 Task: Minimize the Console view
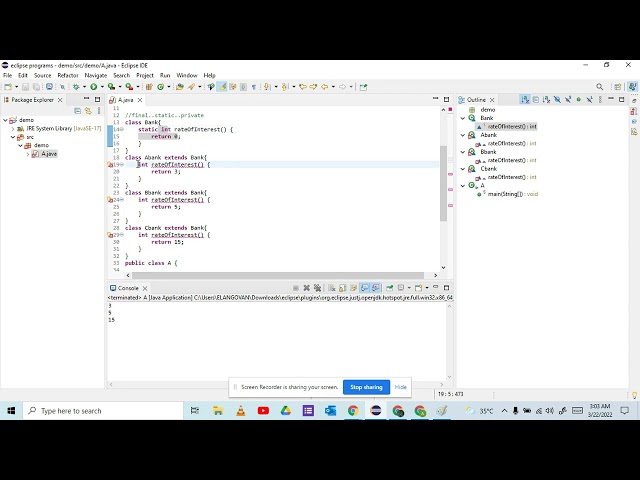click(436, 287)
